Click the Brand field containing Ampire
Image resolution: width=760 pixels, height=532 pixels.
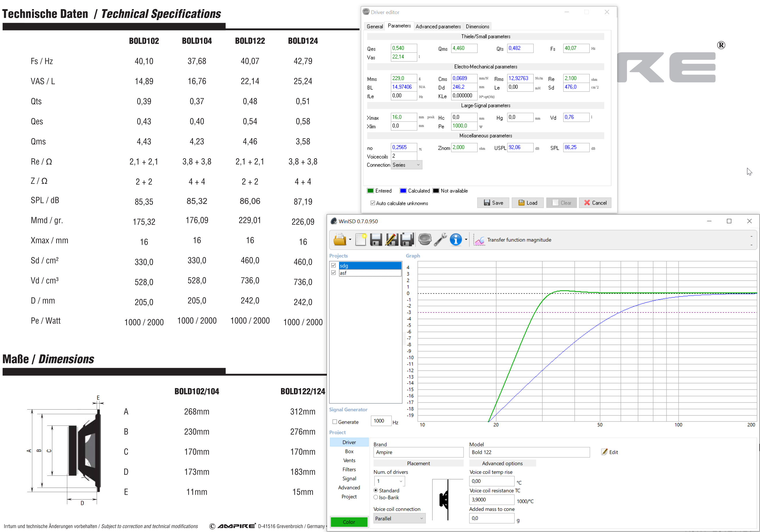[x=418, y=452]
